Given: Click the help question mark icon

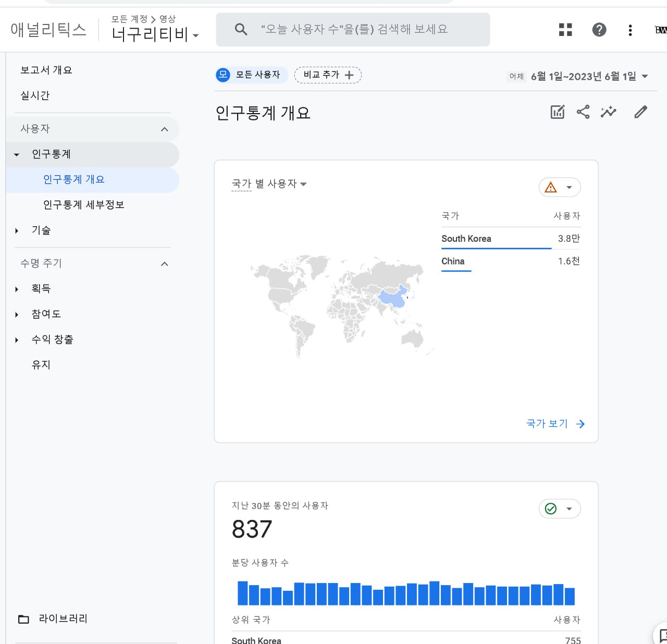Looking at the screenshot, I should tap(599, 30).
